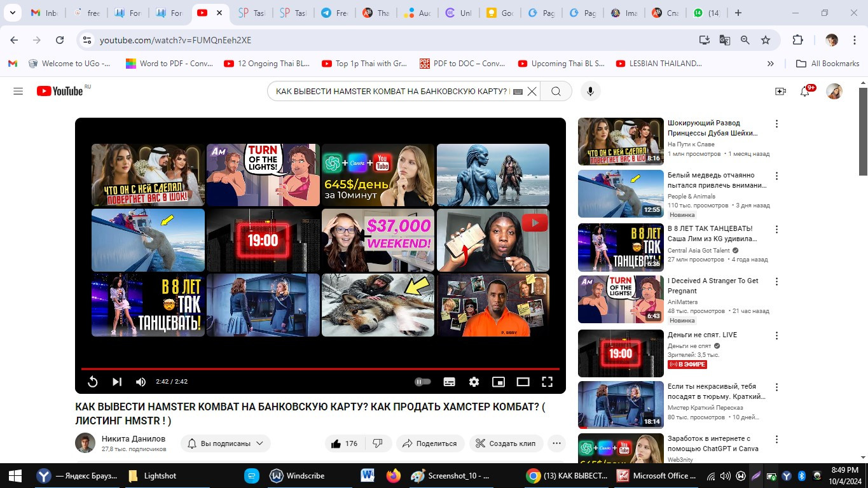This screenshot has width=868, height=488.
Task: Toggle the autoplay switch in player
Action: 423,382
